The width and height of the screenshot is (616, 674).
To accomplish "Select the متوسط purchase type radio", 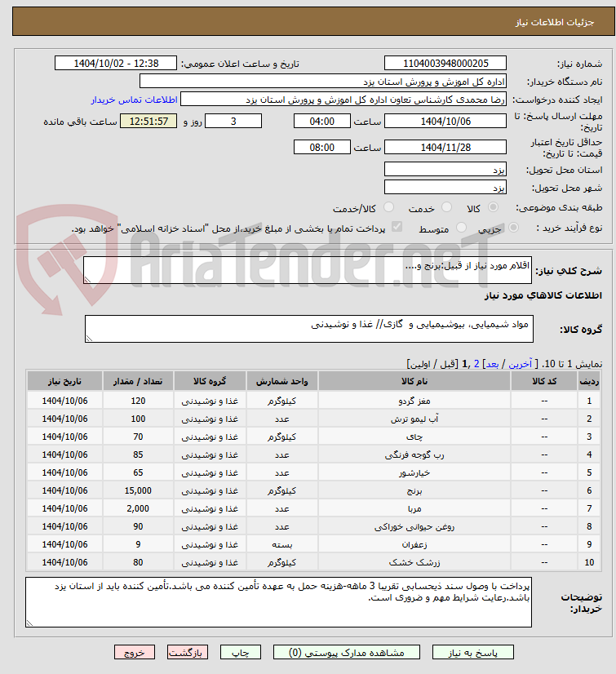I will 461,228.
